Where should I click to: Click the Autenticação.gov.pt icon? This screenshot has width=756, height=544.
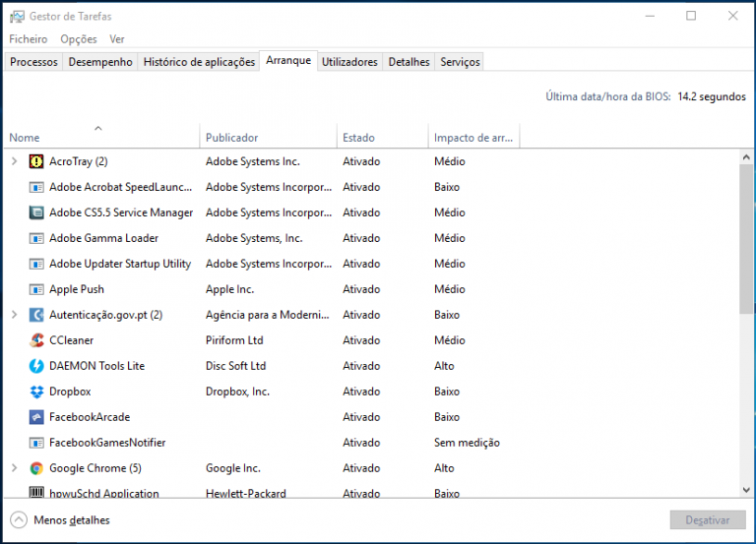click(36, 315)
